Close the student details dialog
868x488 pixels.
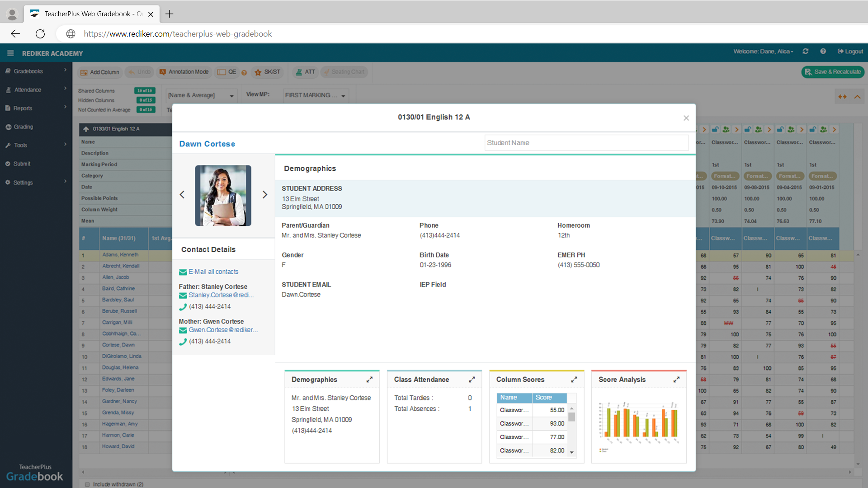(x=686, y=118)
